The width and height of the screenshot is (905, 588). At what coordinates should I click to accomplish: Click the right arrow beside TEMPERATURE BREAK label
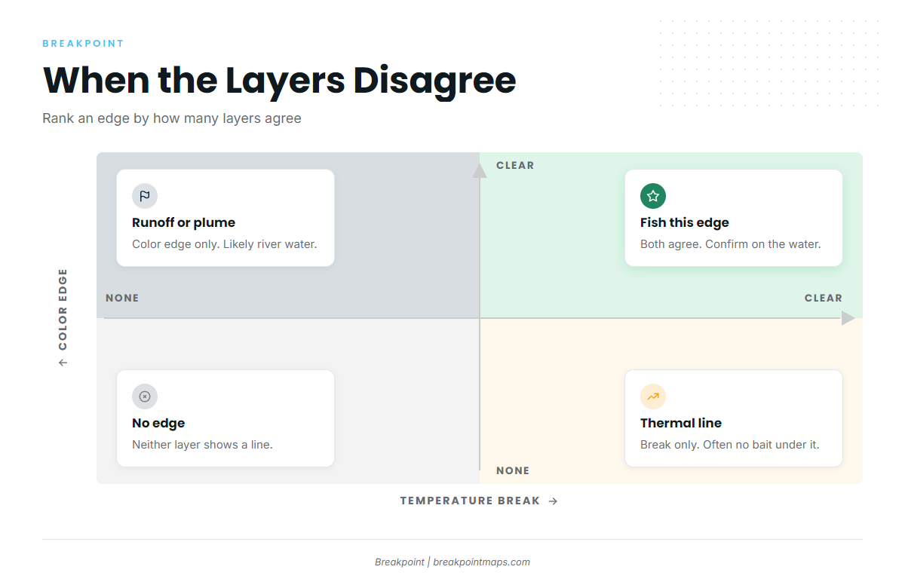pos(553,501)
